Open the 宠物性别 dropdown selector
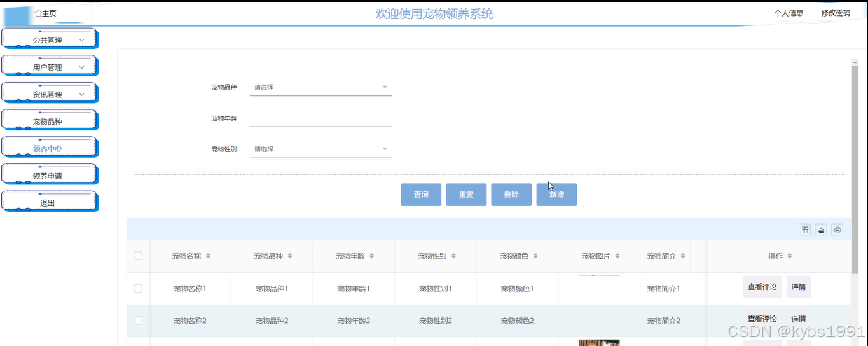868x346 pixels. click(320, 149)
